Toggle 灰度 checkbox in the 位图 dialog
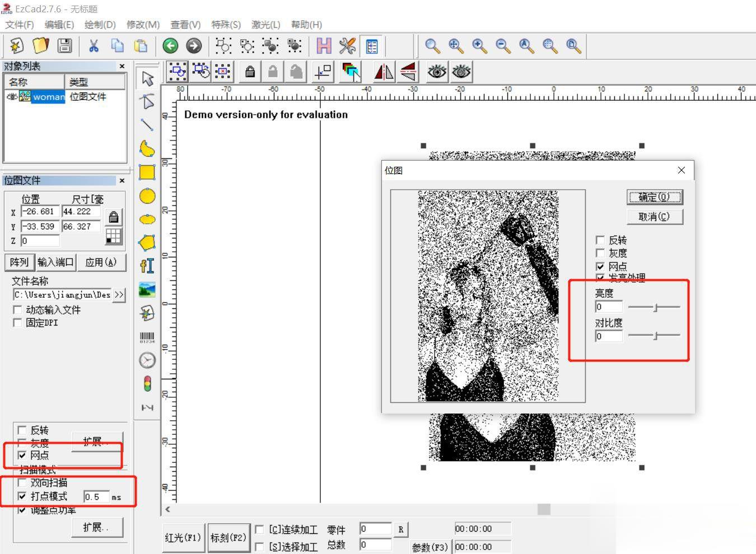756x554 pixels. 600,253
